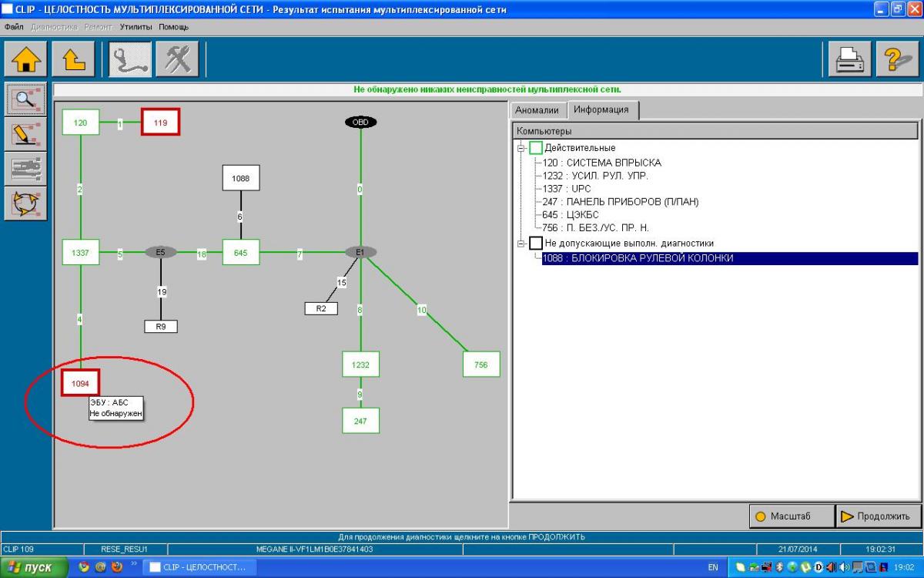Open the Утилиты menu
Screen dimensions: 924x578
click(x=136, y=27)
